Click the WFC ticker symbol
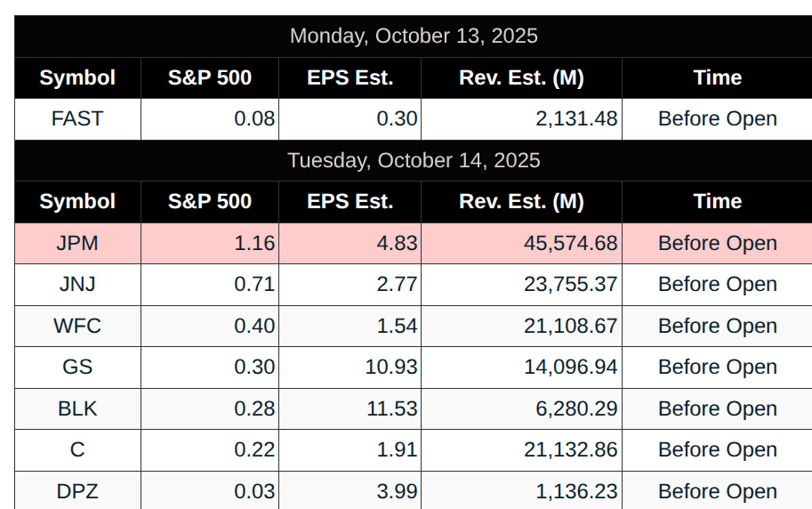This screenshot has height=509, width=812. (x=77, y=326)
